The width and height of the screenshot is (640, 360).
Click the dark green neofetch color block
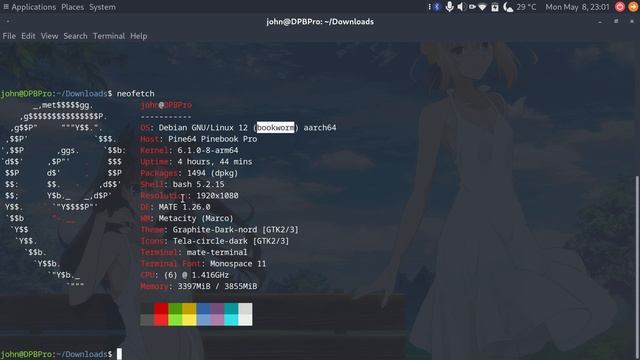point(175,309)
